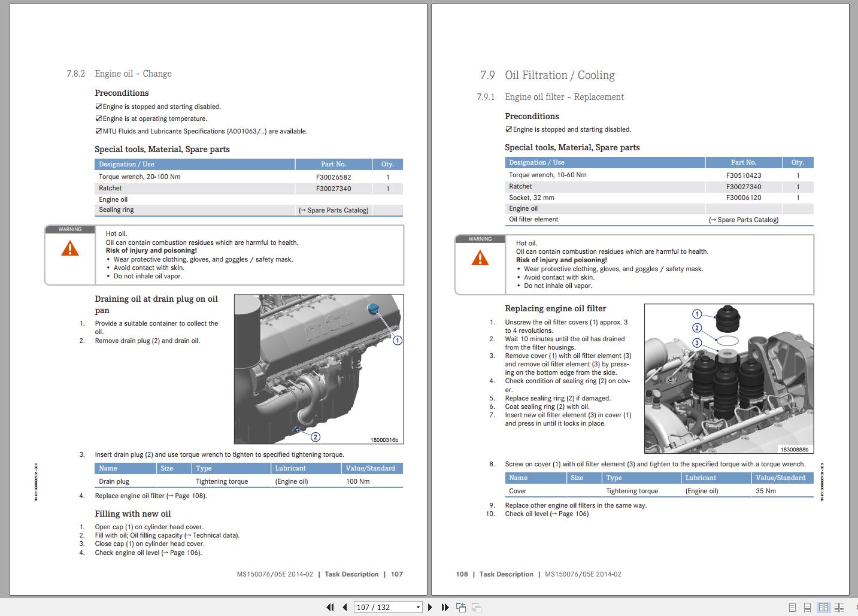Select two-page facing view
The height and width of the screenshot is (616, 858).
tap(824, 607)
